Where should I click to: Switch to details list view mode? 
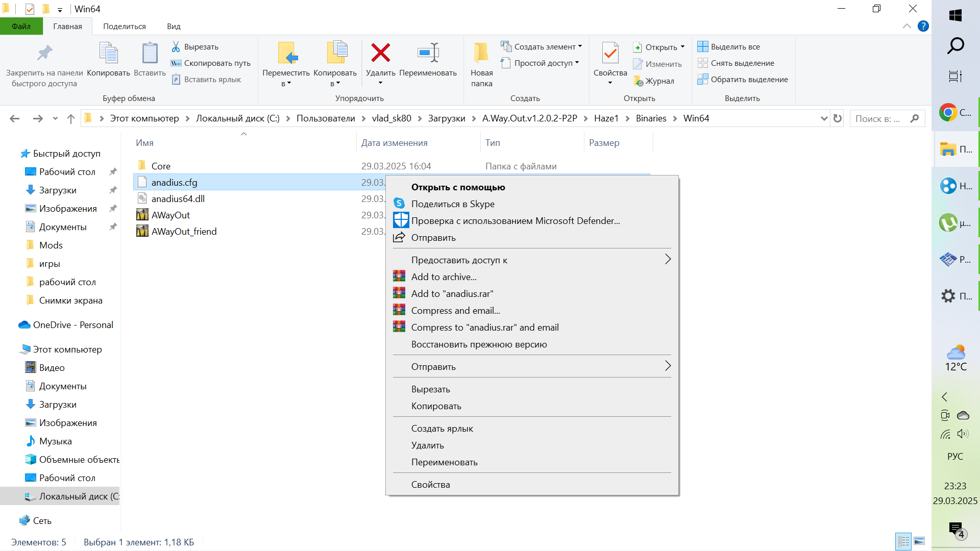tap(903, 541)
